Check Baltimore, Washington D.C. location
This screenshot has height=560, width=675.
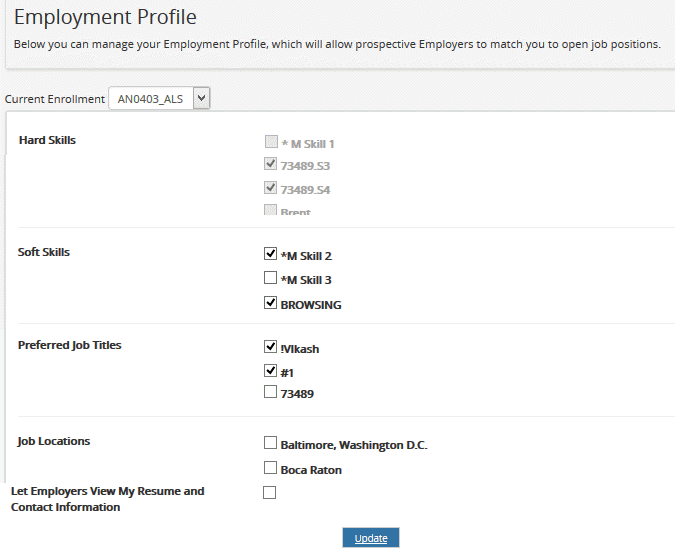[270, 443]
